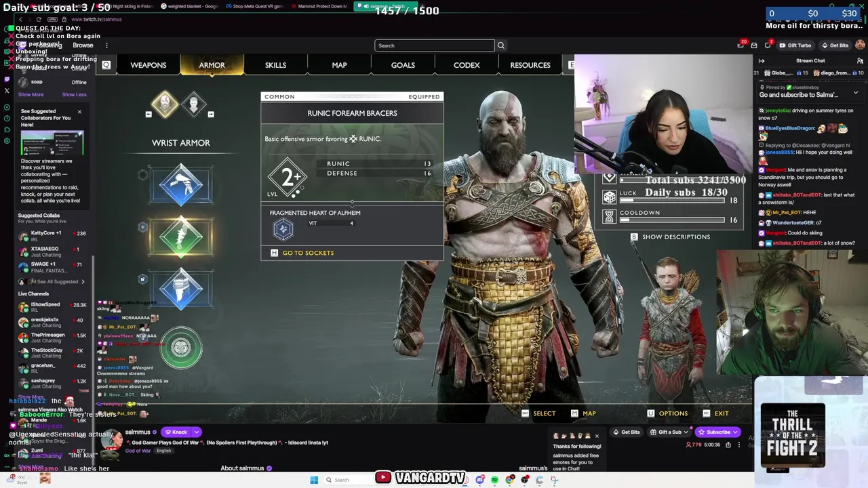Click the game menu search icon left of Weapons

106,65
